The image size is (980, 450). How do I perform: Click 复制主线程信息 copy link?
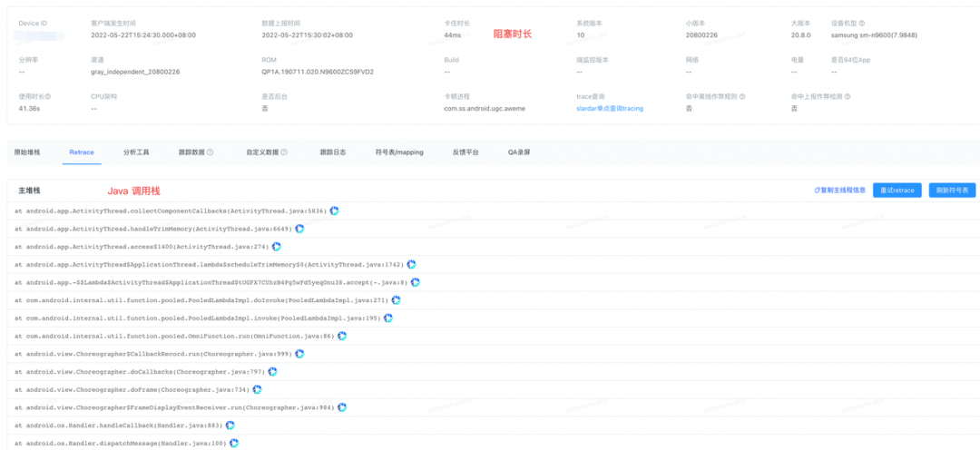click(840, 191)
